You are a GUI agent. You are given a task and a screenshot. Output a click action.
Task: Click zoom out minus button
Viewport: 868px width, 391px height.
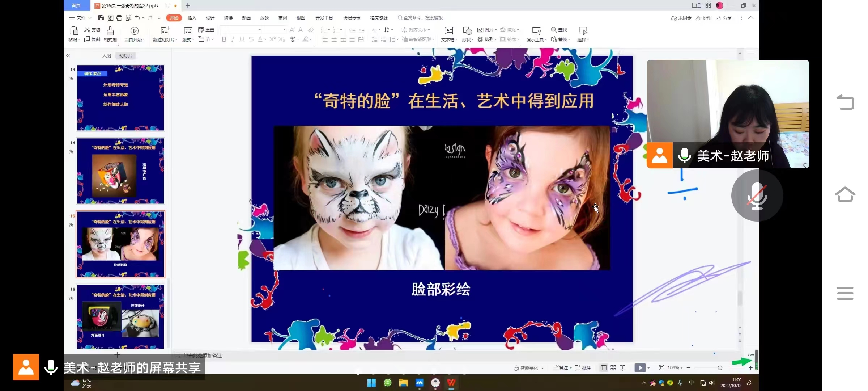689,368
